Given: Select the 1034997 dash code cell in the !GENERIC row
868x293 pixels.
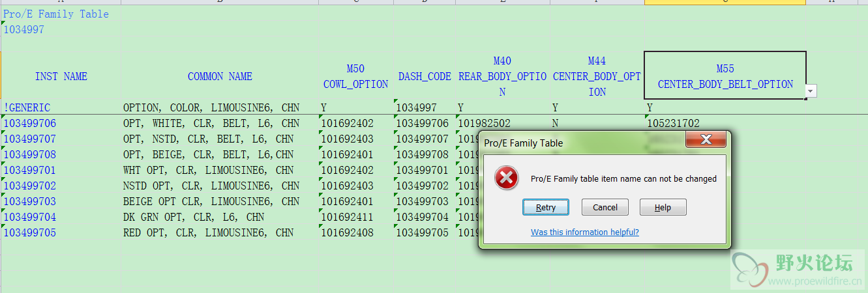Looking at the screenshot, I should pyautogui.click(x=425, y=107).
